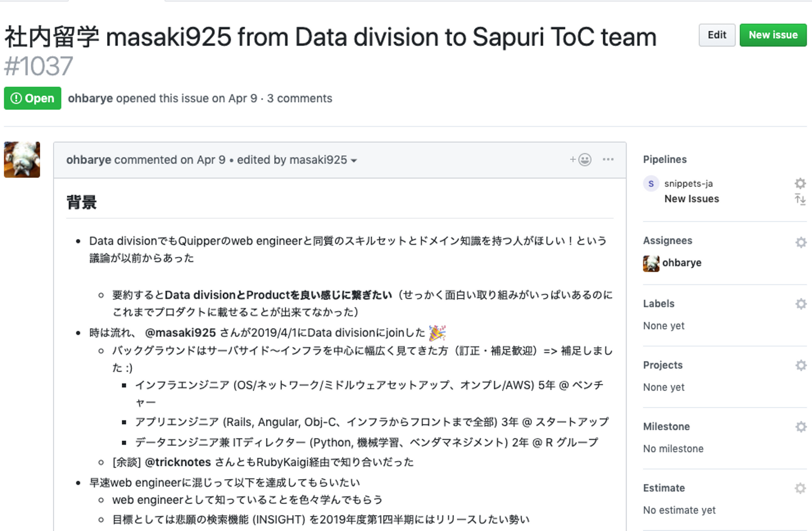The image size is (812, 531).
Task: Click the snippets-ja workspace 'S' icon
Action: 651,184
